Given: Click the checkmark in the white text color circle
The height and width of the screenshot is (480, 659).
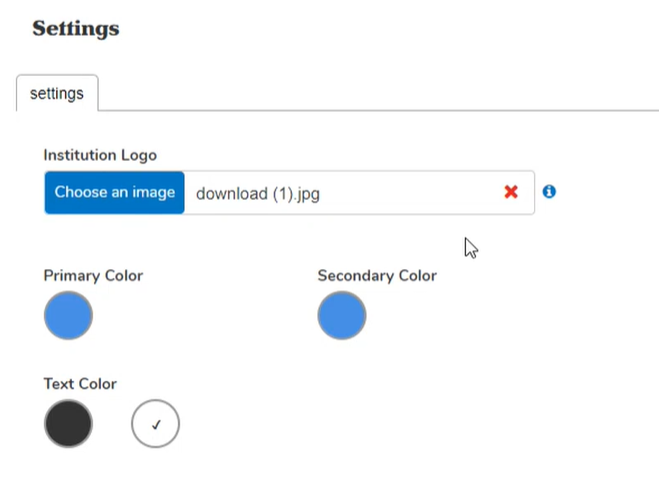Looking at the screenshot, I should pyautogui.click(x=155, y=425).
